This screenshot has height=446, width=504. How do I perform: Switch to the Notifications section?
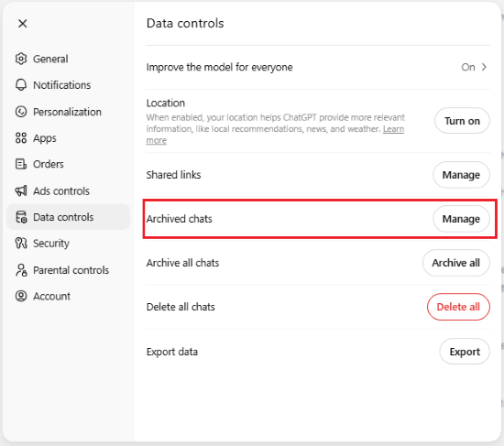(x=68, y=85)
